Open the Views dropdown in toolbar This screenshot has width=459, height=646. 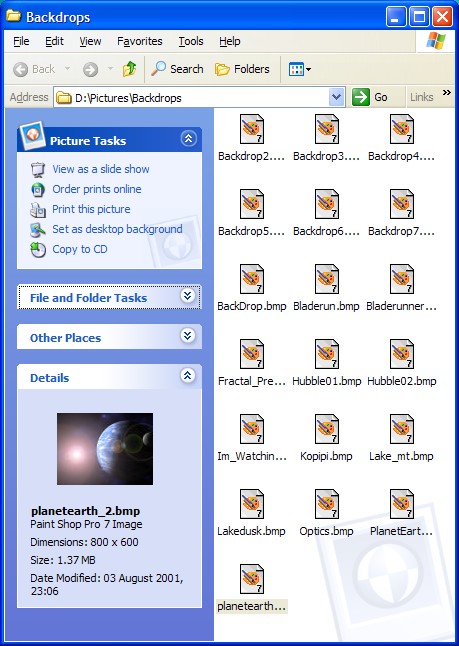click(300, 69)
